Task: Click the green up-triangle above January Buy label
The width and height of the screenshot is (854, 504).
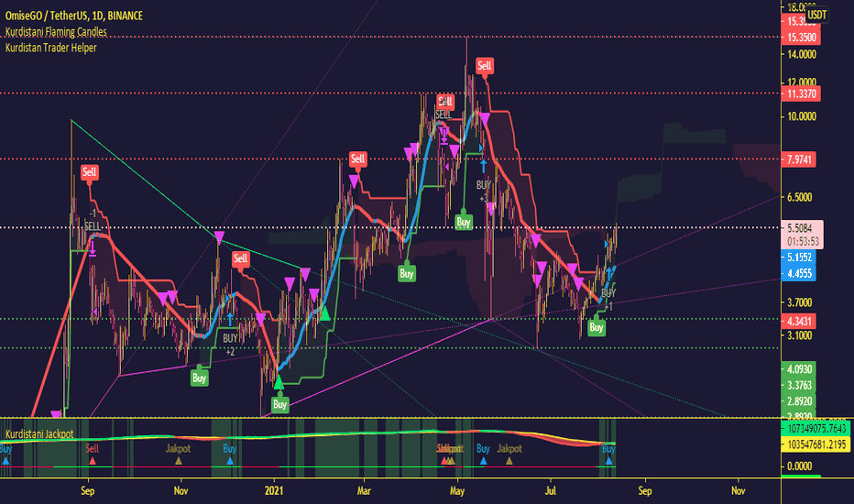Action: pos(279,382)
